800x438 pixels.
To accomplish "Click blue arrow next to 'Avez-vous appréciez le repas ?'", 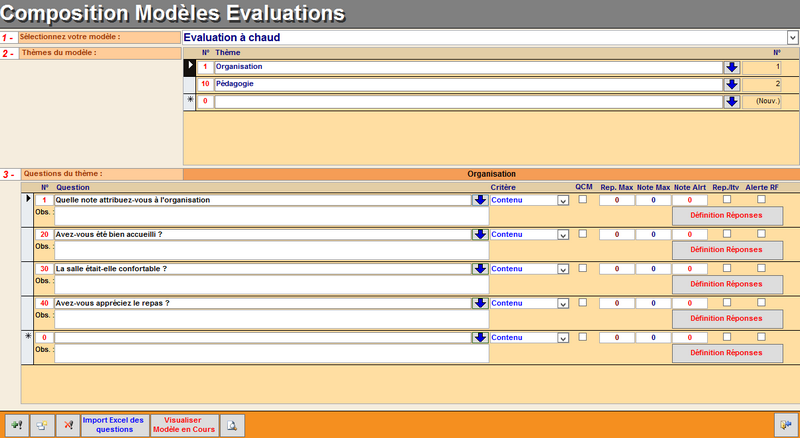I will [480, 303].
